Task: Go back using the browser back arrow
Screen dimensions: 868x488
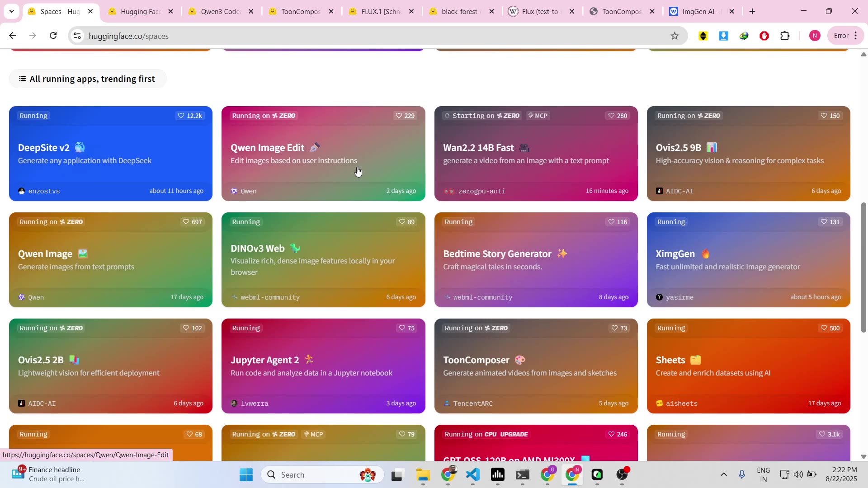Action: (12, 36)
